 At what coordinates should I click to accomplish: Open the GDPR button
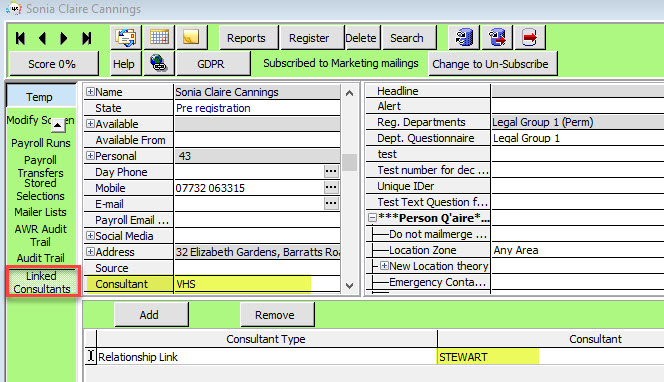[x=213, y=64]
